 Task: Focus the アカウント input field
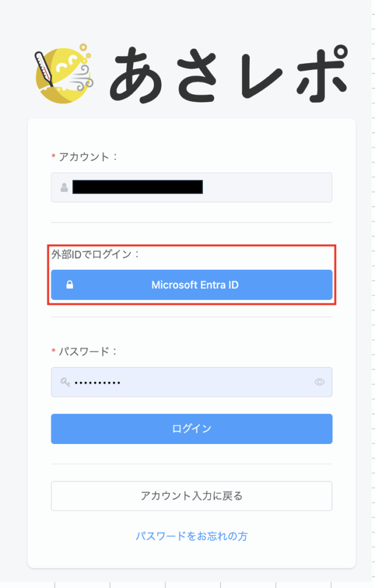coord(264,187)
